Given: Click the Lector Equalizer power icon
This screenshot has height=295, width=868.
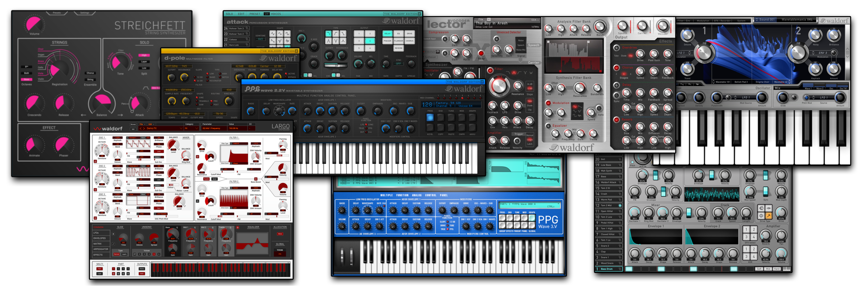Looking at the screenshot, I should click(548, 125).
